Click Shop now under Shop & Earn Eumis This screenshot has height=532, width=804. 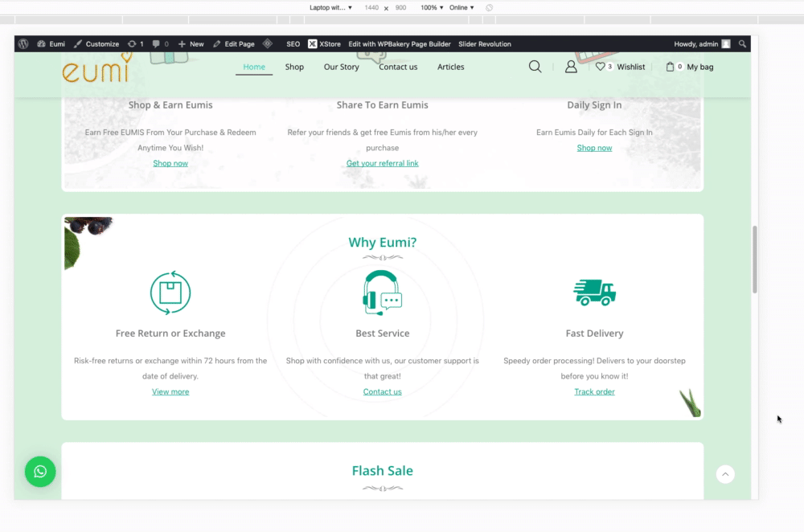(x=170, y=163)
